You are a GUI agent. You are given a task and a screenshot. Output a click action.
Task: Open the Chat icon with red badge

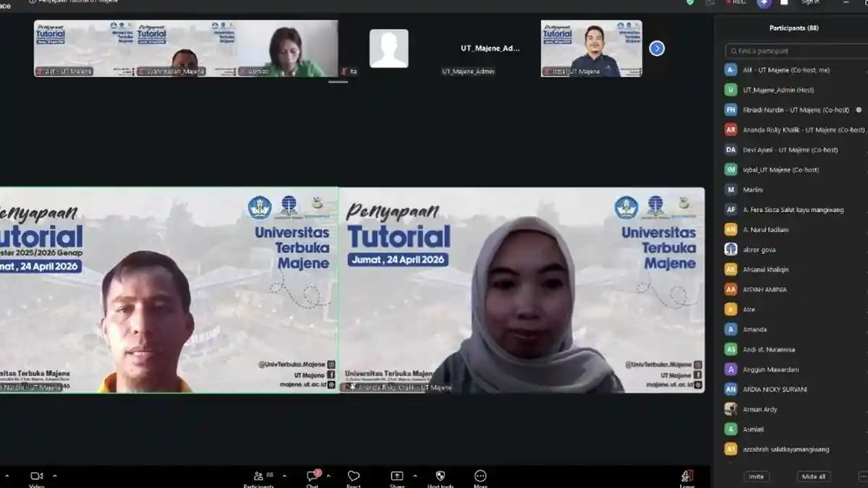313,475
